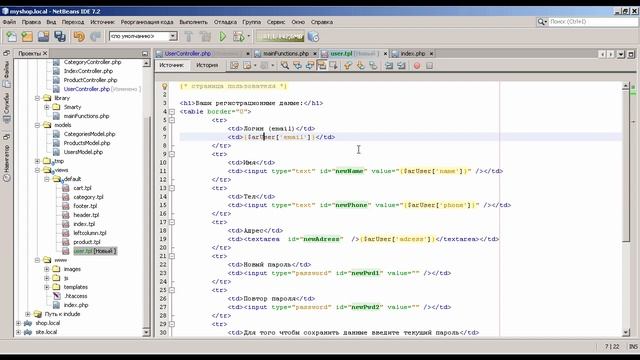Click Previous Bookmark editor icon

click(x=348, y=65)
